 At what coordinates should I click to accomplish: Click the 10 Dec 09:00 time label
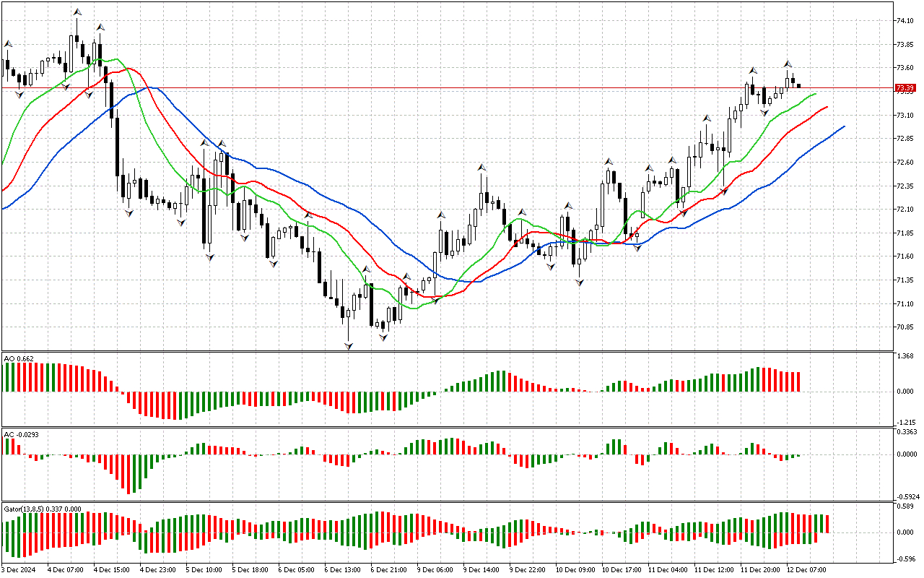point(575,570)
